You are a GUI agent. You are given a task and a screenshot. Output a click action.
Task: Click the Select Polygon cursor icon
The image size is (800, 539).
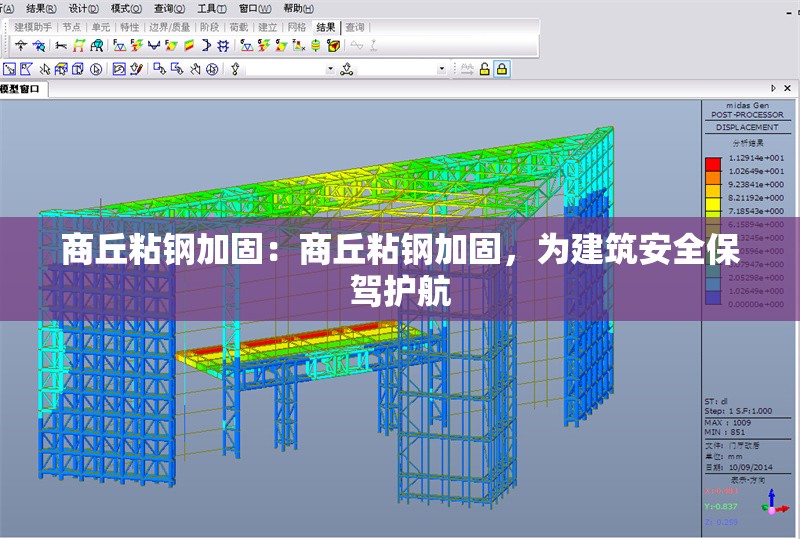tap(44, 69)
